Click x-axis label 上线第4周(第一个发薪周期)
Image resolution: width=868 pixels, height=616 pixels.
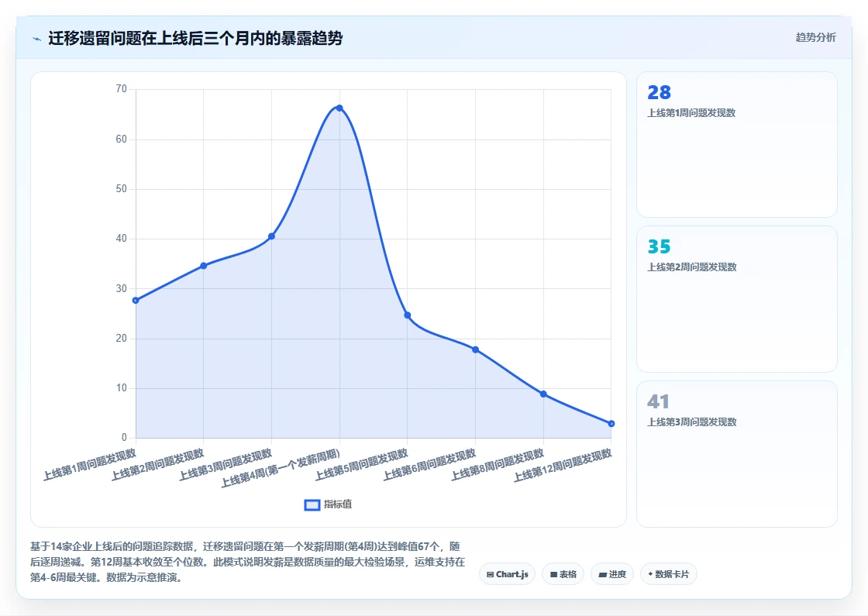[280, 469]
